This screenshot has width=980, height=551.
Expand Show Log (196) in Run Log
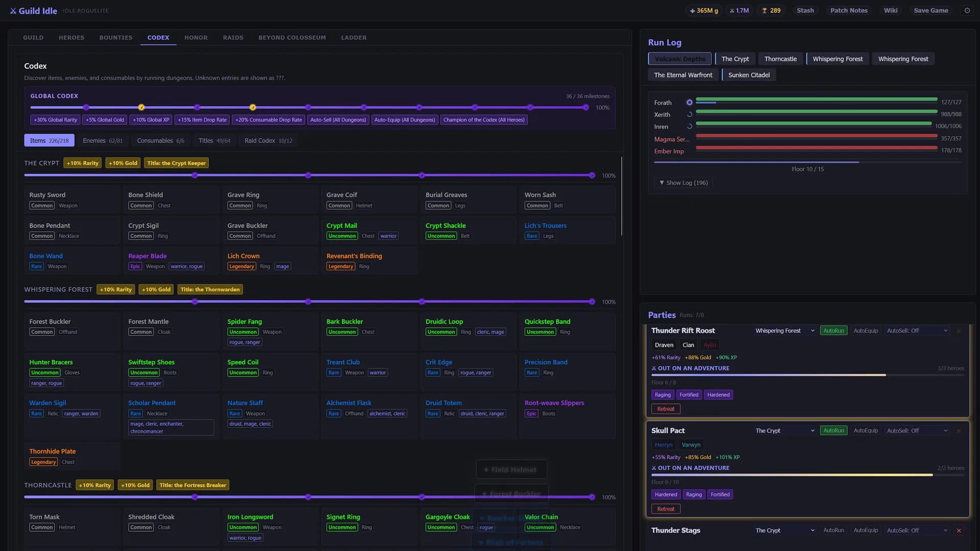tap(683, 183)
